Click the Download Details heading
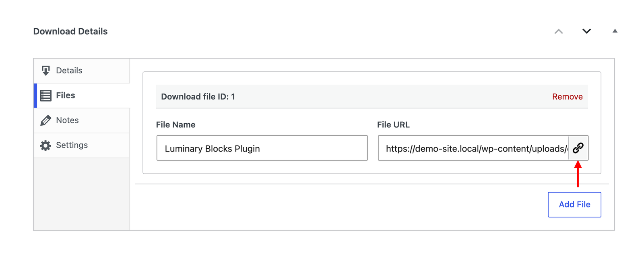The height and width of the screenshot is (264, 644). pyautogui.click(x=70, y=31)
